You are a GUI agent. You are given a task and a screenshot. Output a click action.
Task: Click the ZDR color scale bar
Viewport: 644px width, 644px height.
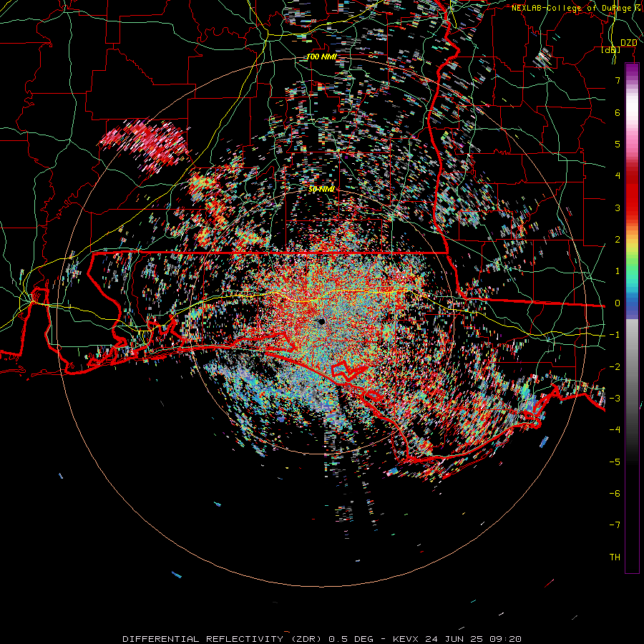[x=632, y=318]
